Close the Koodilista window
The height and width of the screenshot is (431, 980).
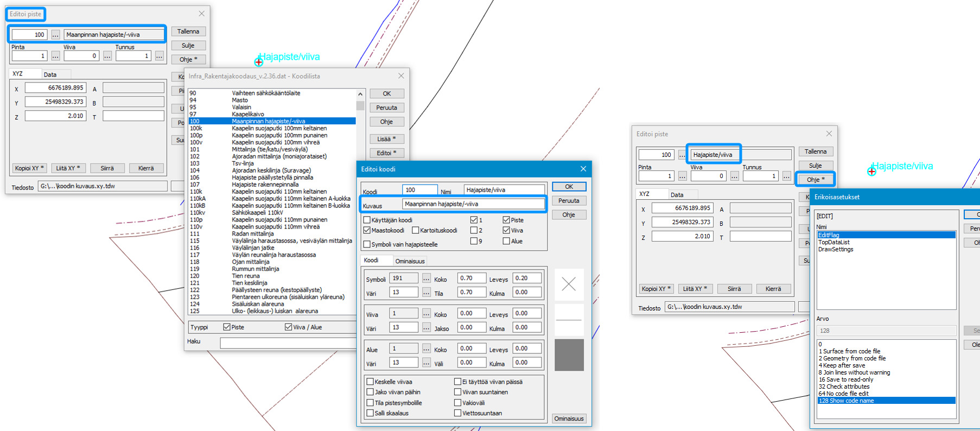(401, 76)
